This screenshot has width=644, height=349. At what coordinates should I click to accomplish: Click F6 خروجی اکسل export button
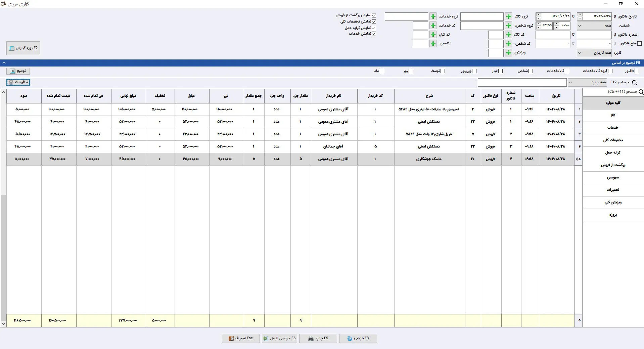[x=280, y=338]
